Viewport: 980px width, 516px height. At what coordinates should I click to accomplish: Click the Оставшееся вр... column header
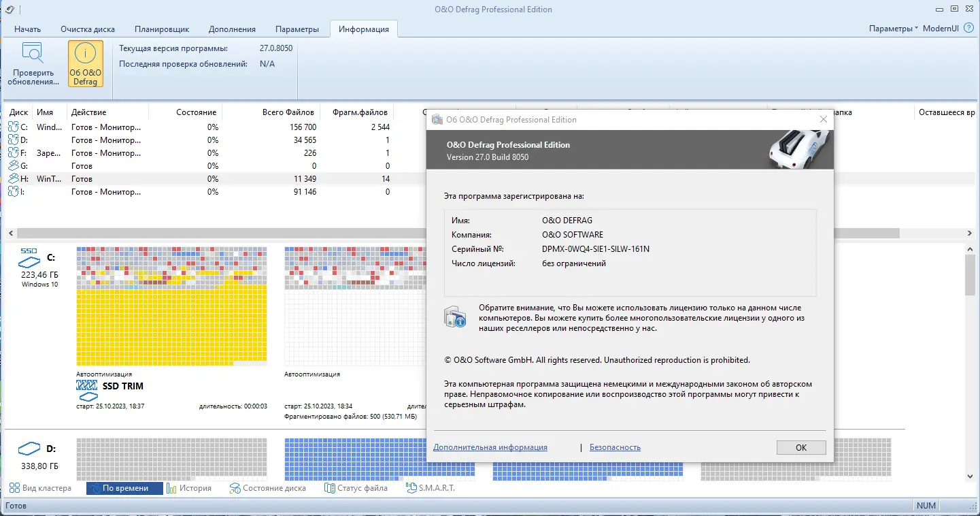(x=946, y=112)
